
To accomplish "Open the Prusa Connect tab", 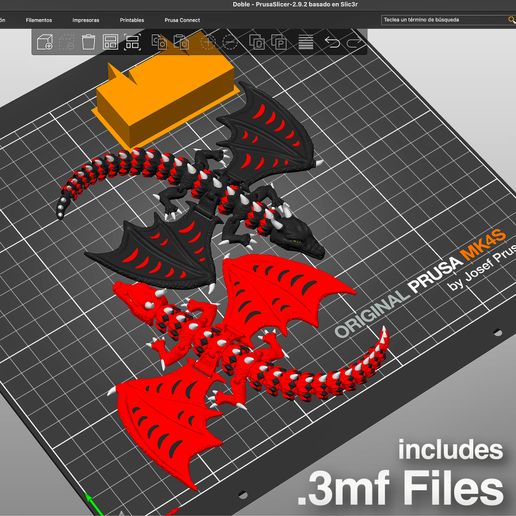I will point(182,20).
